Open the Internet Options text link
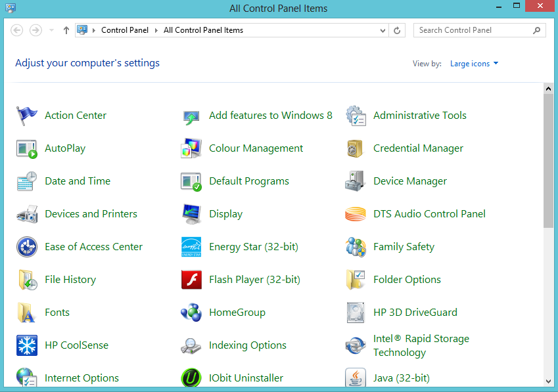This screenshot has height=392, width=558. click(x=82, y=378)
